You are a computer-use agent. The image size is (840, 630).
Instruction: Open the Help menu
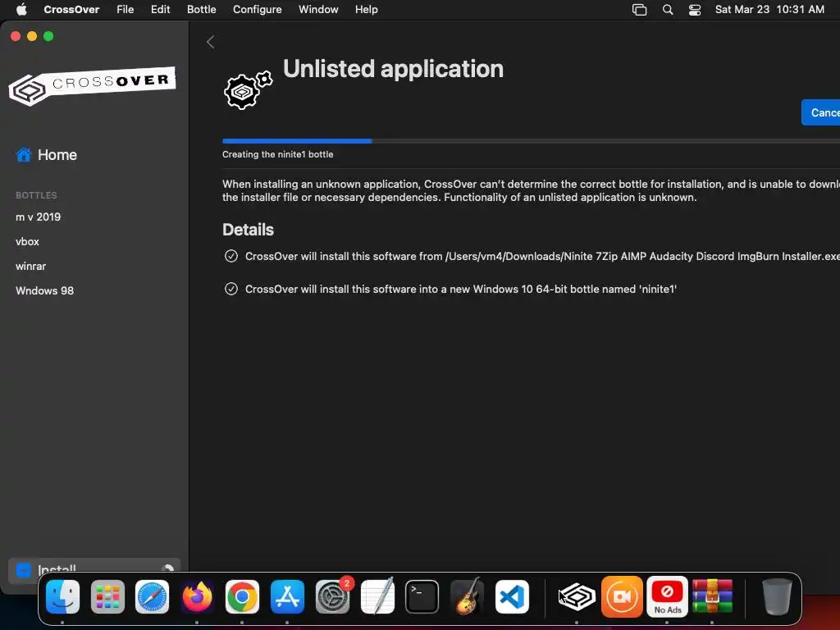coord(367,10)
